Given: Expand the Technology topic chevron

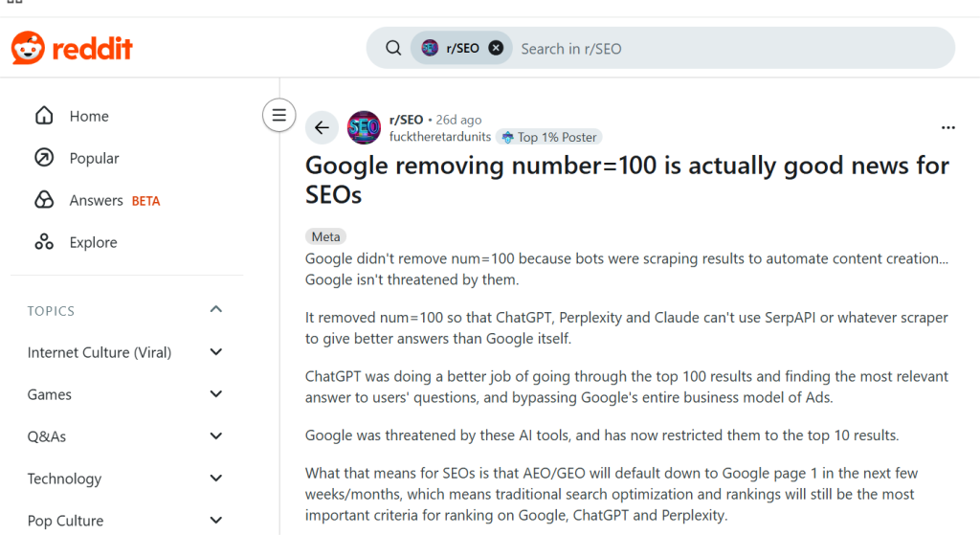Looking at the screenshot, I should point(215,479).
